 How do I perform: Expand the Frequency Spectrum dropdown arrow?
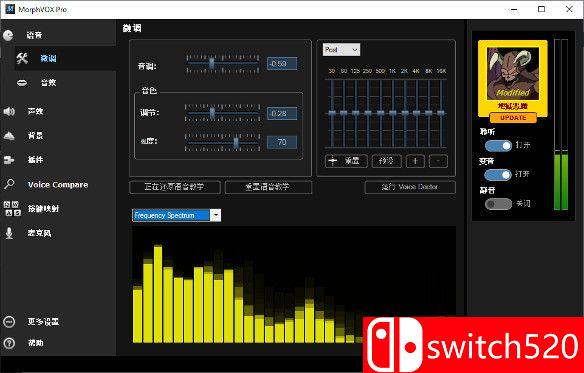coord(216,215)
